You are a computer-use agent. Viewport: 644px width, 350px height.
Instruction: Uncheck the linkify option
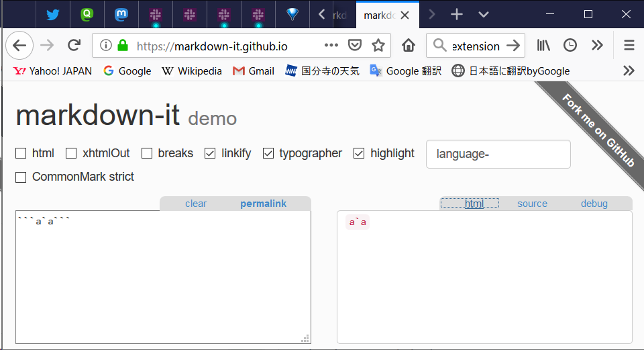click(x=210, y=153)
